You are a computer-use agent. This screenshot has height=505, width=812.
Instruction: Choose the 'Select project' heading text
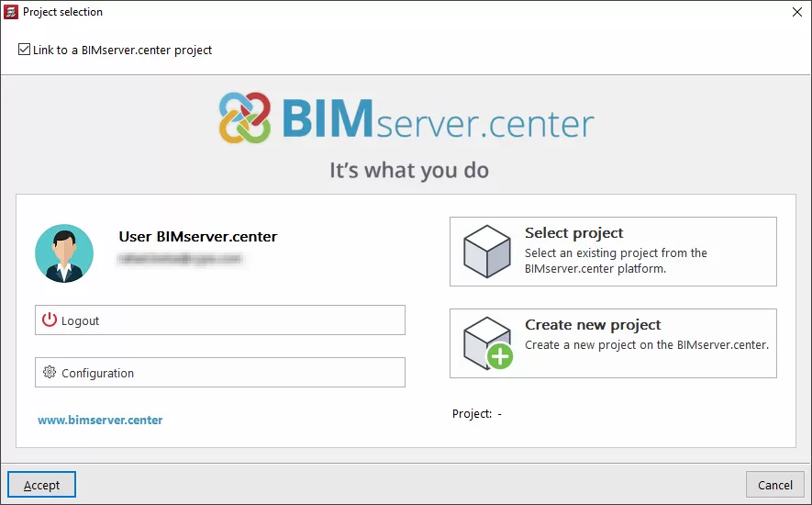point(573,233)
